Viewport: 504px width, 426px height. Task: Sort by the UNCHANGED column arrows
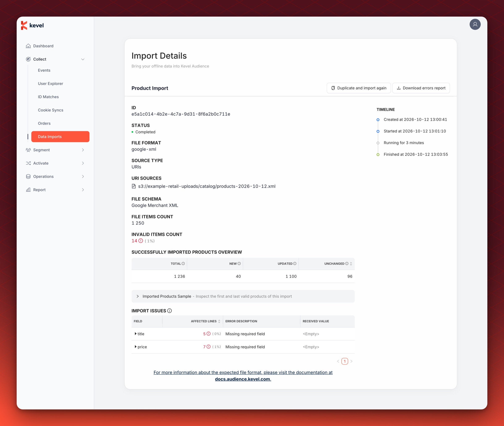click(x=351, y=264)
